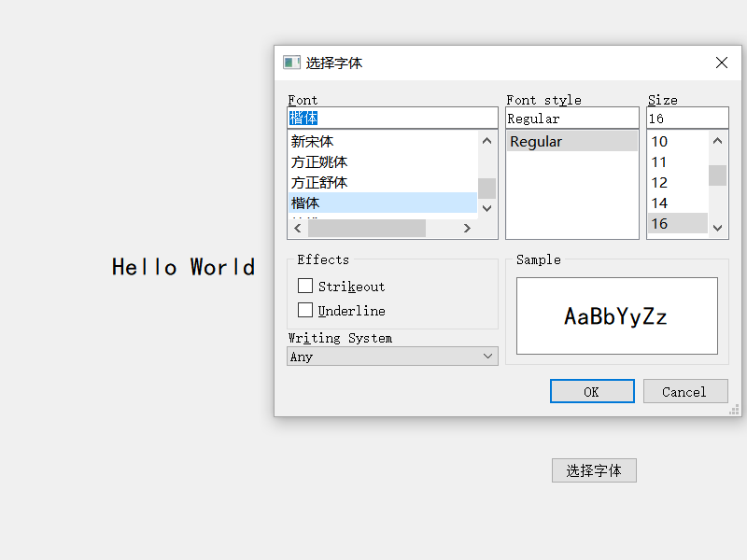Click the Font list scroll-down arrow
The image size is (747, 560).
click(x=486, y=208)
